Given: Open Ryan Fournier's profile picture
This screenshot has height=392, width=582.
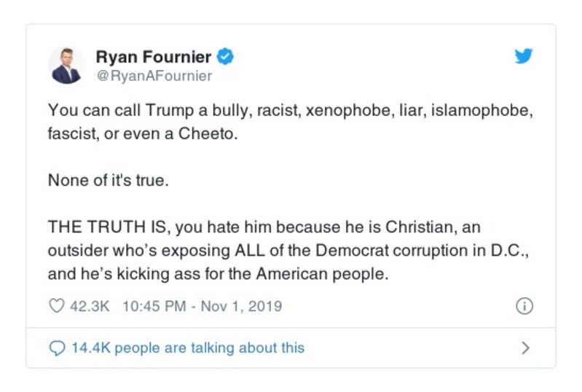Looking at the screenshot, I should [x=66, y=65].
